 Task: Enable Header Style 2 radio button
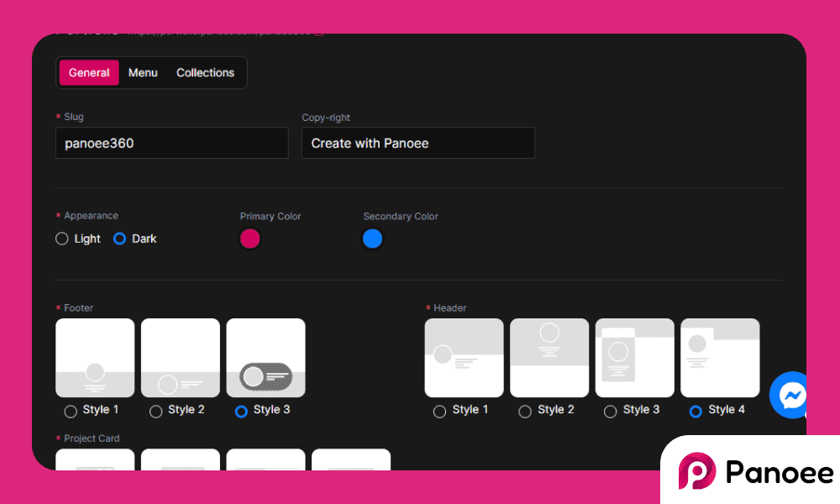(x=525, y=412)
